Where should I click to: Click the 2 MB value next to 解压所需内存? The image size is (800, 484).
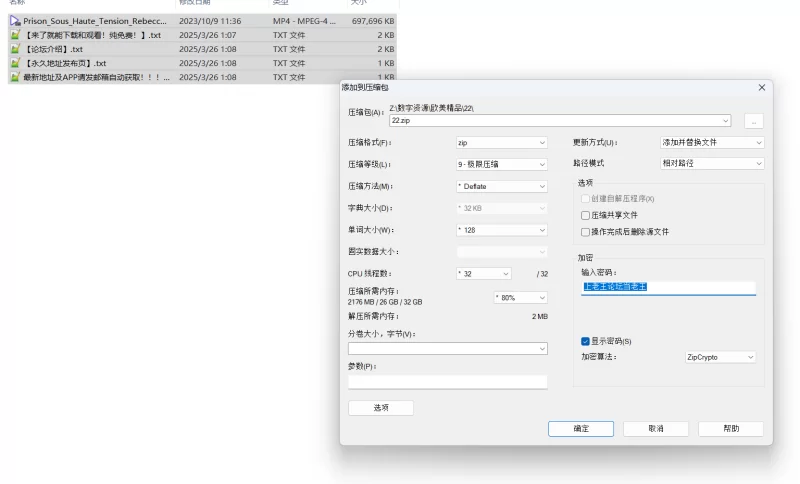click(540, 317)
